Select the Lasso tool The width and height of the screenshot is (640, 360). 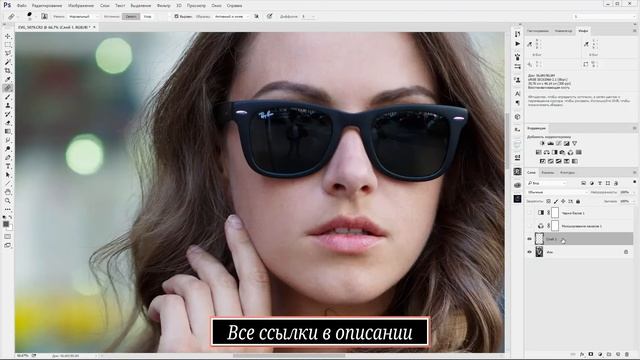[8, 53]
